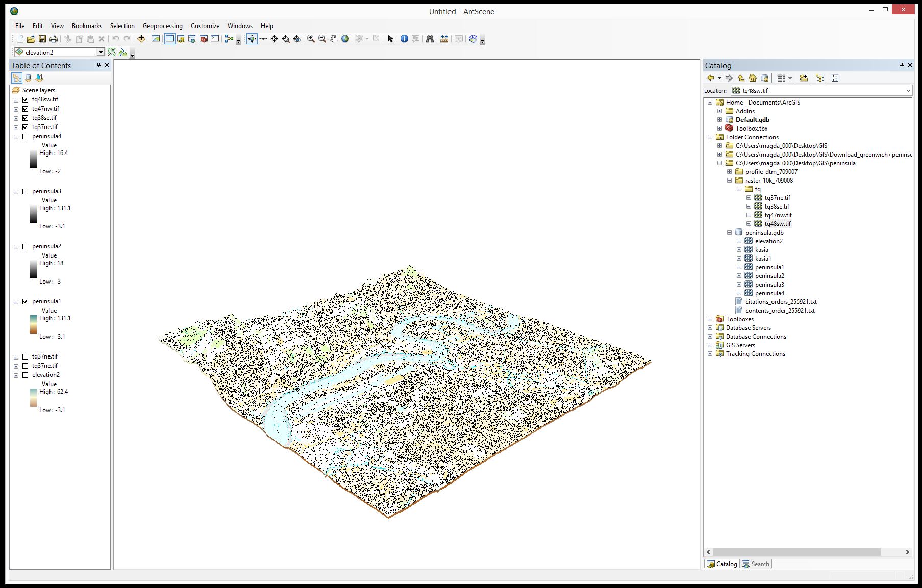Open the Geoprocessing menu
The height and width of the screenshot is (588, 922).
(162, 26)
